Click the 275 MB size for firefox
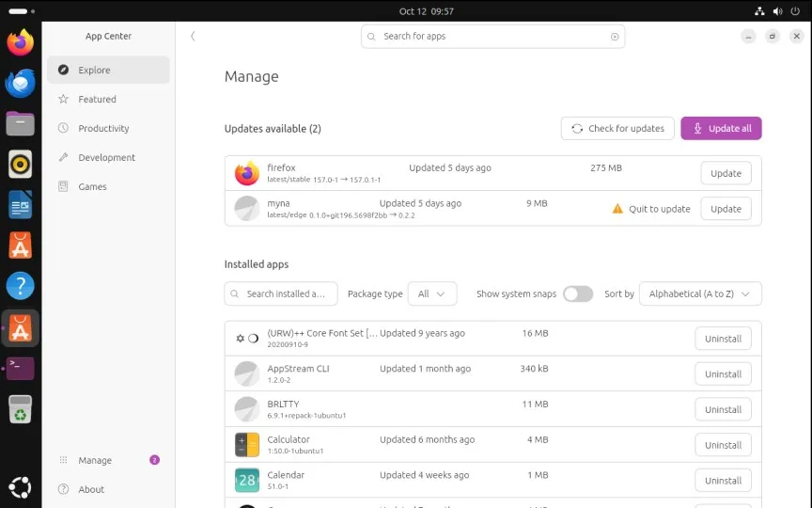Screen dimensions: 812x508 tap(606, 167)
